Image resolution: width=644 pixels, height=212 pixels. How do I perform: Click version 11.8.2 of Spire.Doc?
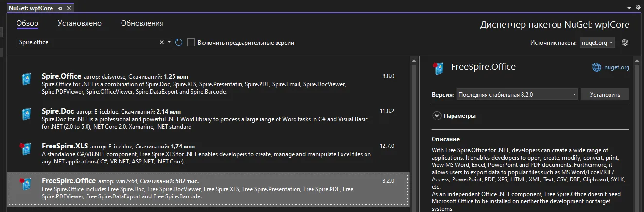coord(387,111)
